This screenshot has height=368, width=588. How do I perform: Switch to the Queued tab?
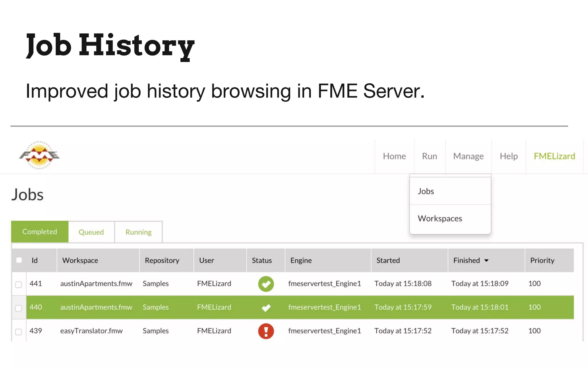tap(91, 232)
